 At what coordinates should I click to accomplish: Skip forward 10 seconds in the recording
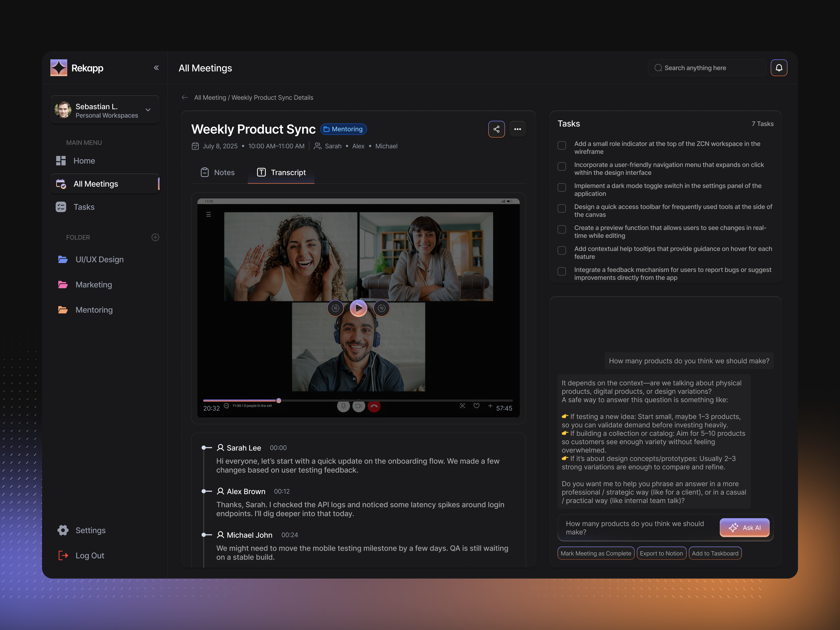point(382,308)
